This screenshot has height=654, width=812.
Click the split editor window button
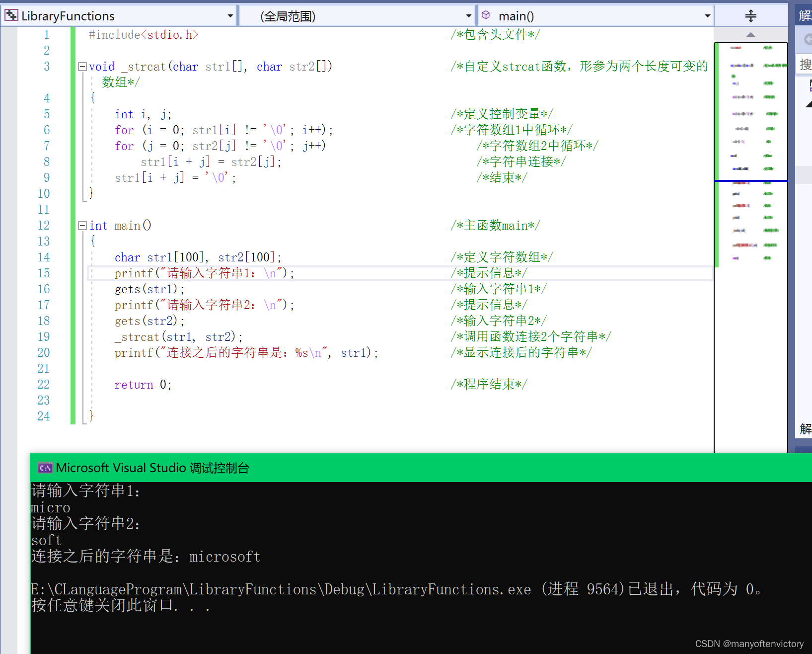click(x=751, y=16)
